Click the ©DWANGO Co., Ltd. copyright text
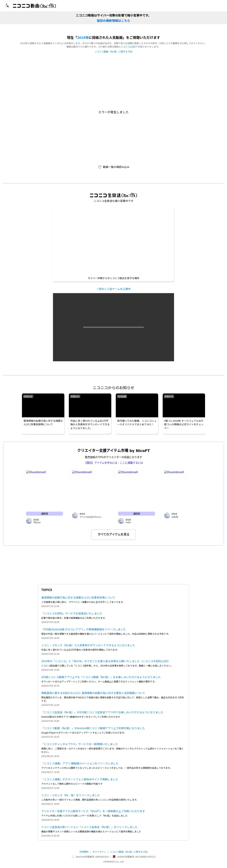The height and width of the screenshot is (868, 227). [113, 862]
